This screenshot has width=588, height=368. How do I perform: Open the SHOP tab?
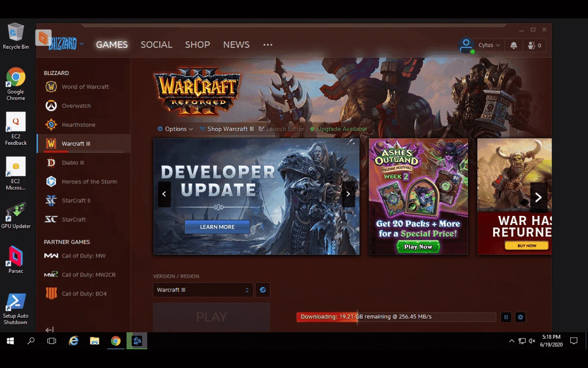click(x=197, y=45)
